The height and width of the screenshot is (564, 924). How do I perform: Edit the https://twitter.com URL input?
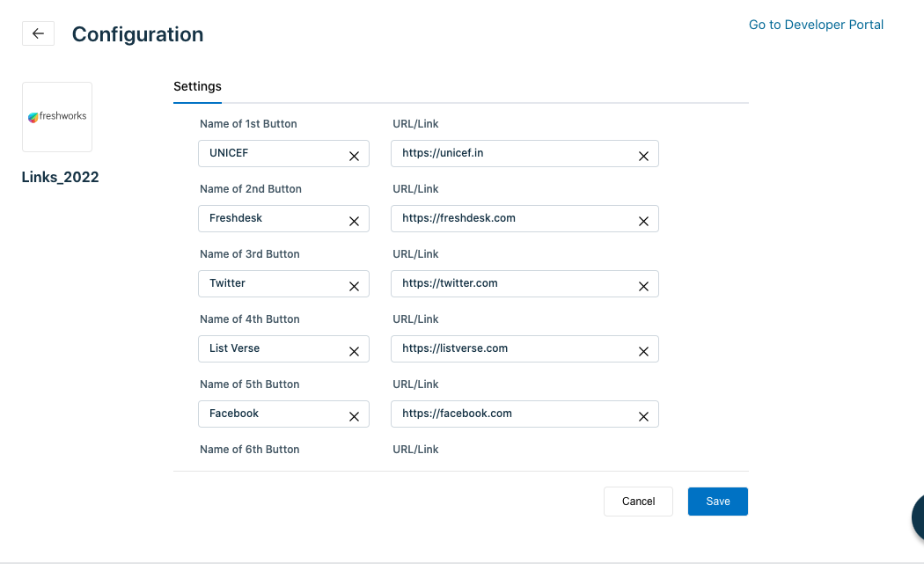524,283
